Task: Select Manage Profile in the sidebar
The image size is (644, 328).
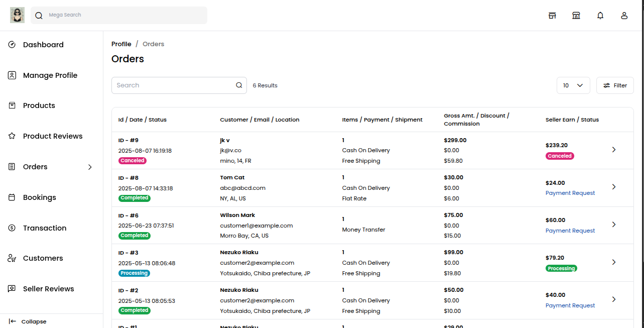Action: (50, 75)
